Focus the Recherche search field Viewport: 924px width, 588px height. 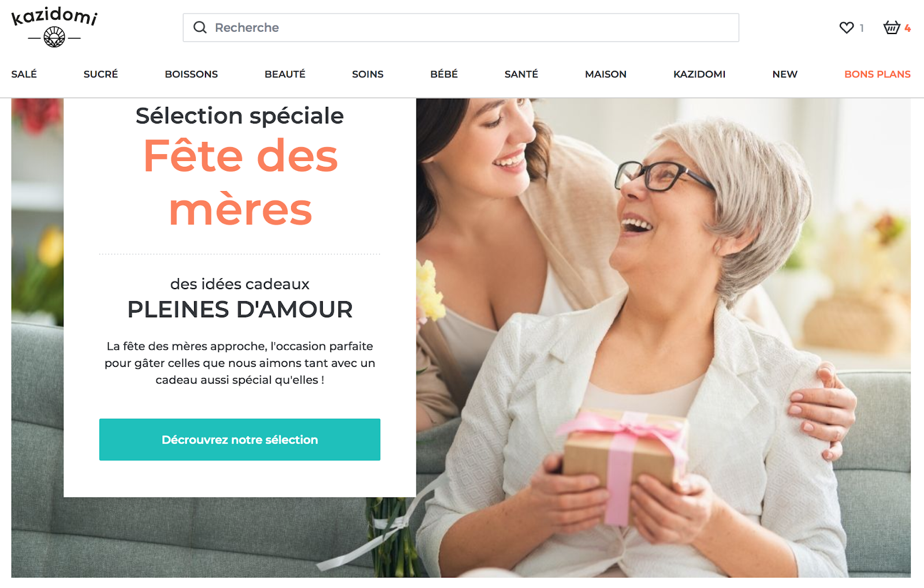(461, 28)
